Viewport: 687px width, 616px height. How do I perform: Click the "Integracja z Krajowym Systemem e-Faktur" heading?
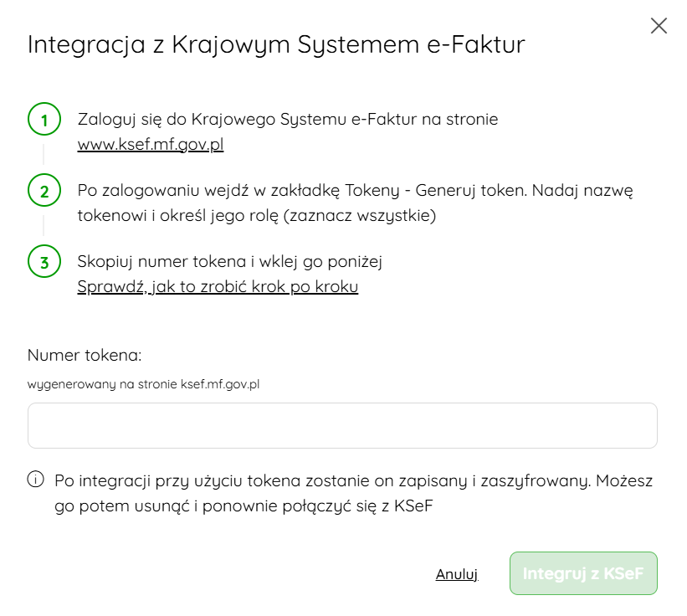[x=276, y=44]
